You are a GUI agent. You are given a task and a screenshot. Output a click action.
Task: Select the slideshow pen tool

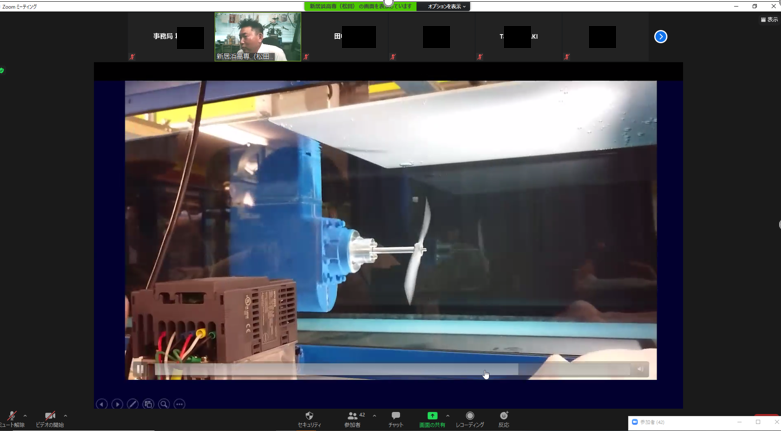[132, 404]
